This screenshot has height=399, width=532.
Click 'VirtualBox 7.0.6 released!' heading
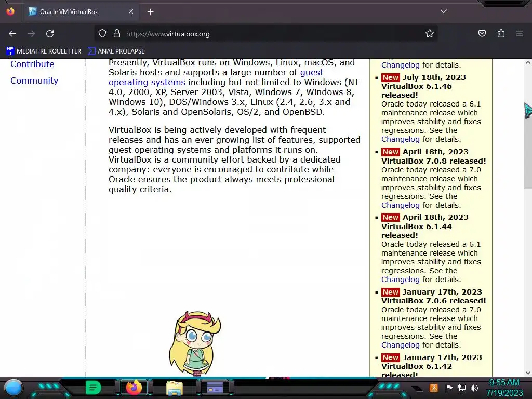(x=434, y=301)
